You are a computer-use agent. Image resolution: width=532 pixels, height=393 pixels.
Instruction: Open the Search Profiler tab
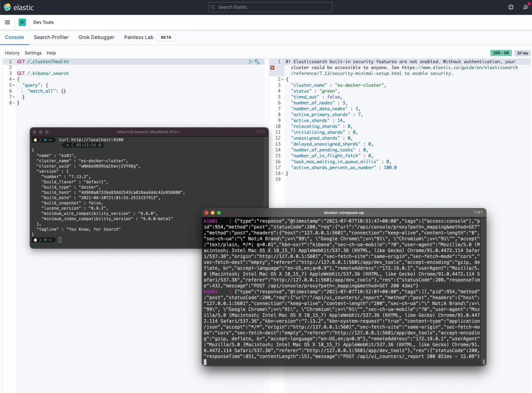[51, 37]
